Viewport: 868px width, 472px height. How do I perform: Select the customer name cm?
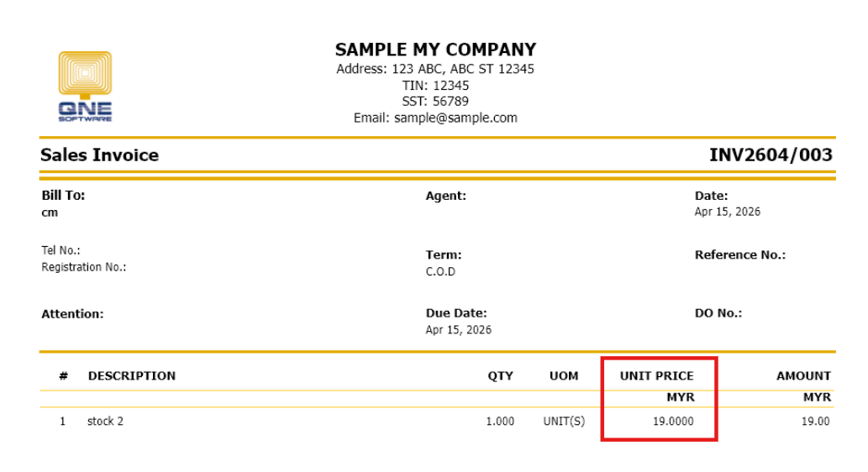[x=50, y=212]
